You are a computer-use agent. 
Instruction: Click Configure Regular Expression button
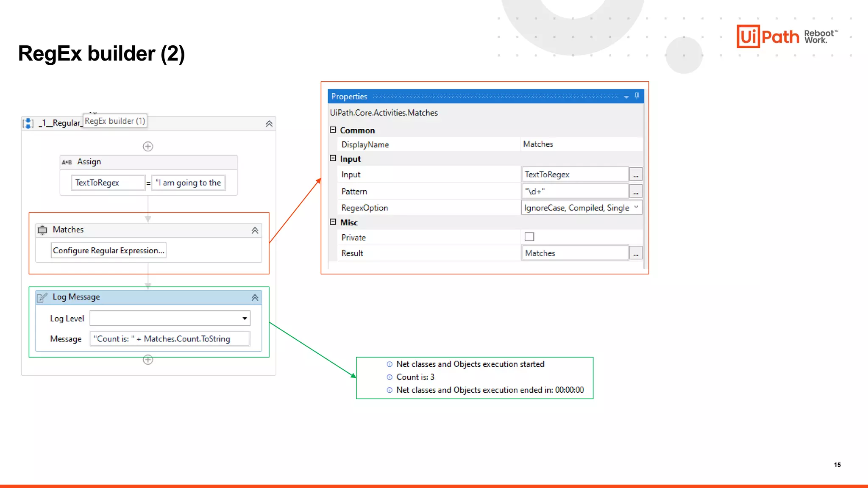coord(108,250)
